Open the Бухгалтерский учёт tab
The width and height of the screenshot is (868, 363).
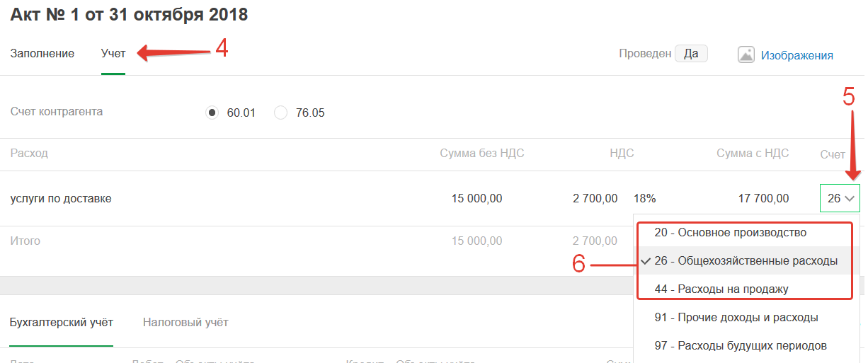[x=62, y=323]
